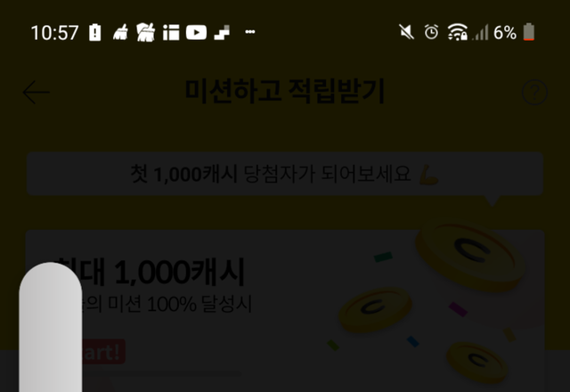This screenshot has width=570, height=392.
Task: Tap the Wi-Fi status icon
Action: pyautogui.click(x=457, y=32)
